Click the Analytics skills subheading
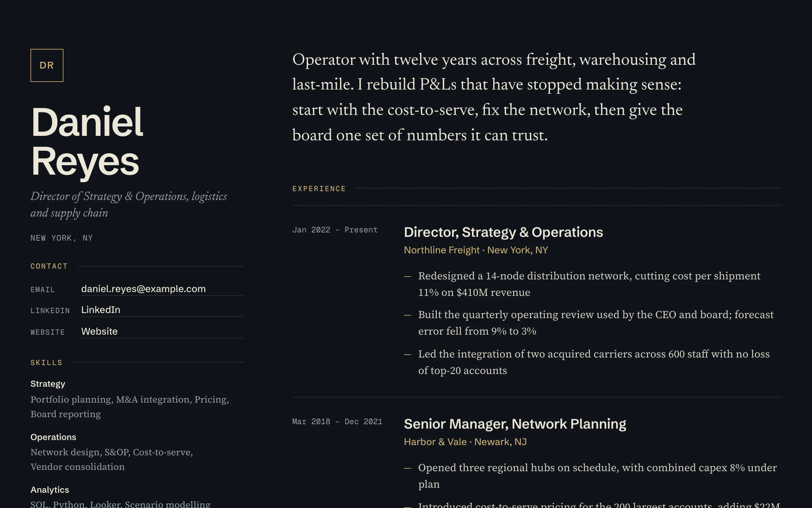Image resolution: width=812 pixels, height=508 pixels. click(50, 490)
